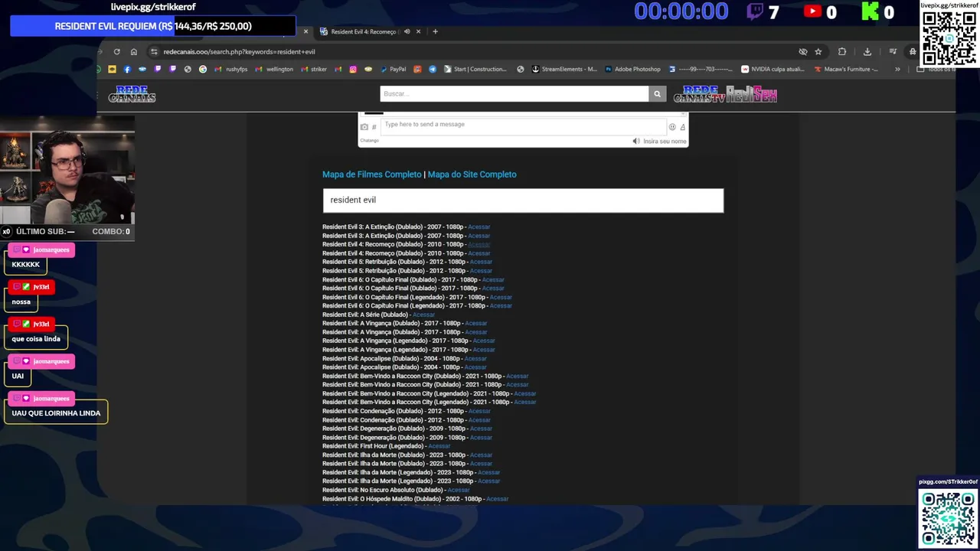Mute the Resident Evil 4: Recomeço tab audio
980x551 pixels.
tap(407, 31)
